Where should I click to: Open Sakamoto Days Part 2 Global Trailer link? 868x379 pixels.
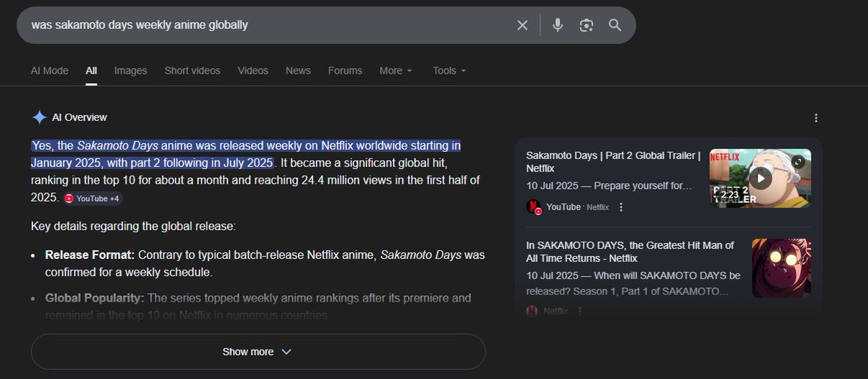click(613, 161)
